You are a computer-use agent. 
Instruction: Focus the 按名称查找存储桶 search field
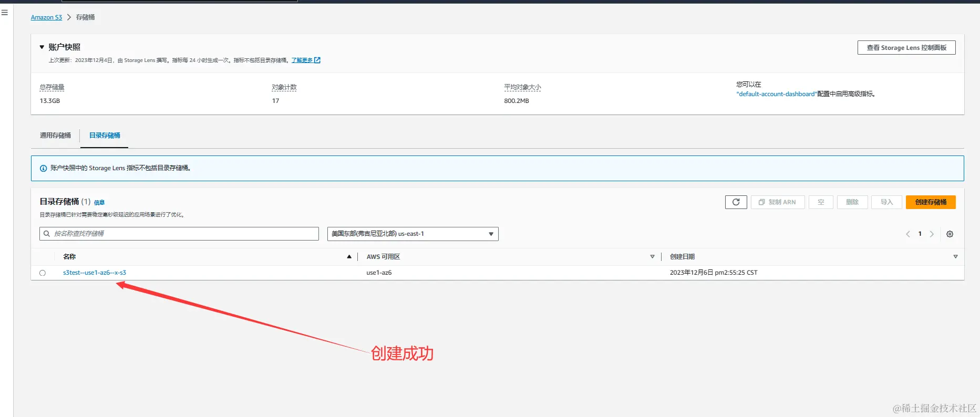pyautogui.click(x=179, y=234)
